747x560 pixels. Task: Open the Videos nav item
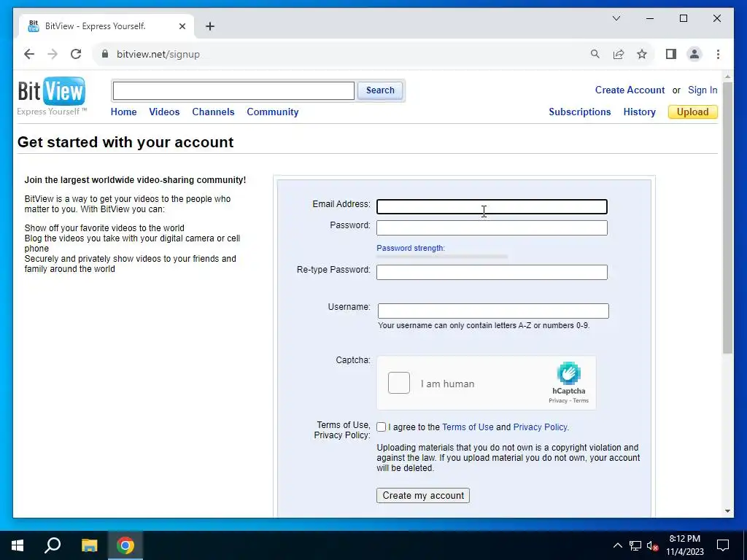164,112
